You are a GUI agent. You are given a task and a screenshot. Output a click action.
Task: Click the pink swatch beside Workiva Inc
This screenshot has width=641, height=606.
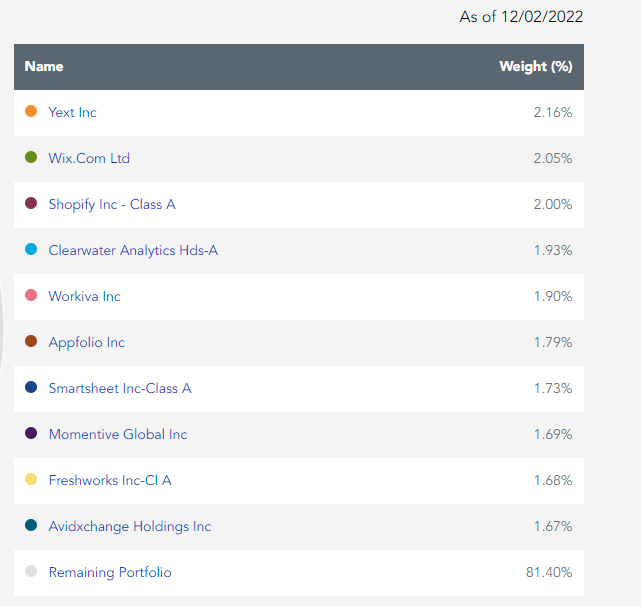point(31,295)
